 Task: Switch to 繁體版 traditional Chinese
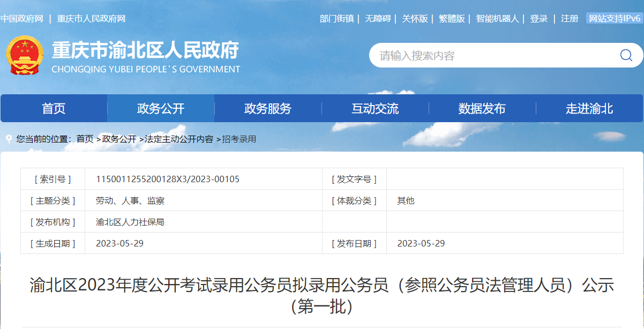452,19
